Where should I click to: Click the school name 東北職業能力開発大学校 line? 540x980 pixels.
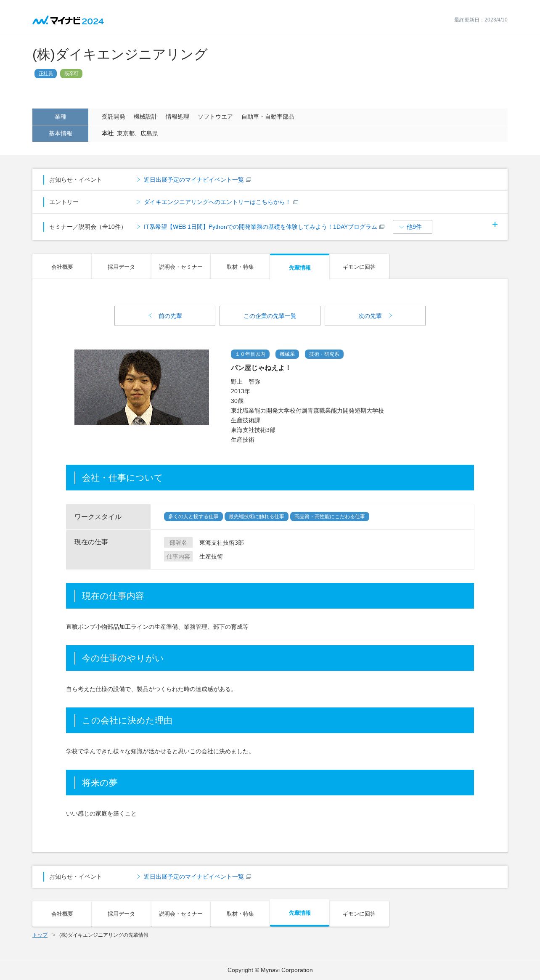307,411
